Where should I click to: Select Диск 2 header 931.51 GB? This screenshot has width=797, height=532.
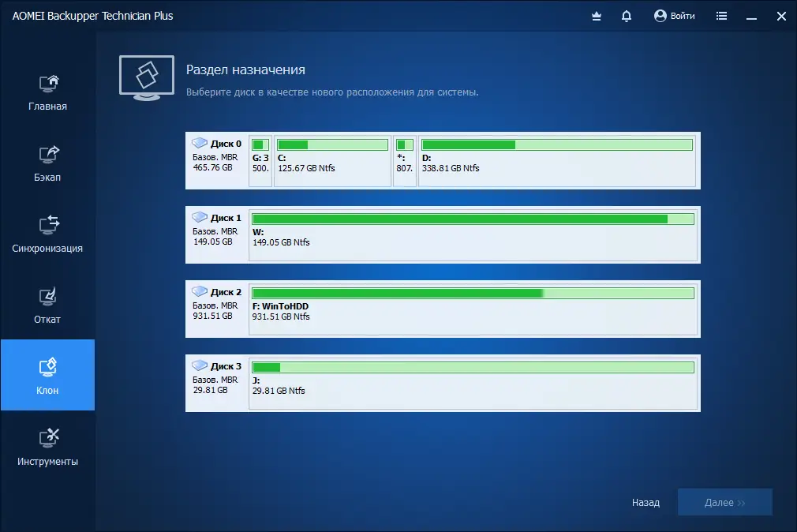tap(217, 309)
